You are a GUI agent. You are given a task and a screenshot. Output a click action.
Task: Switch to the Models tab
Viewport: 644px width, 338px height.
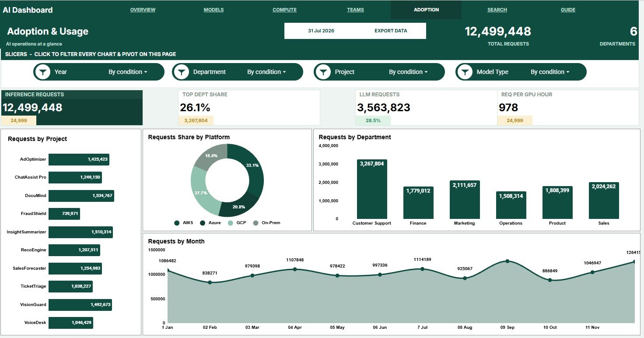tap(213, 10)
